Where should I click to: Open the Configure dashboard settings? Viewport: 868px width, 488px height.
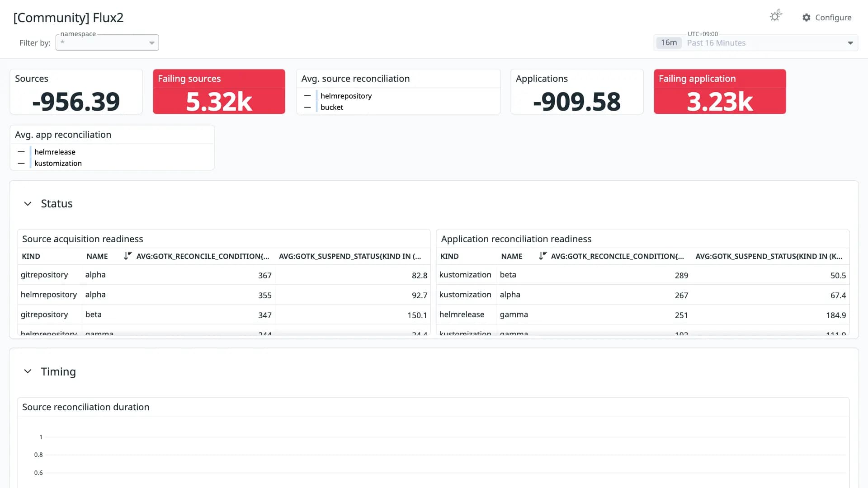pos(827,18)
